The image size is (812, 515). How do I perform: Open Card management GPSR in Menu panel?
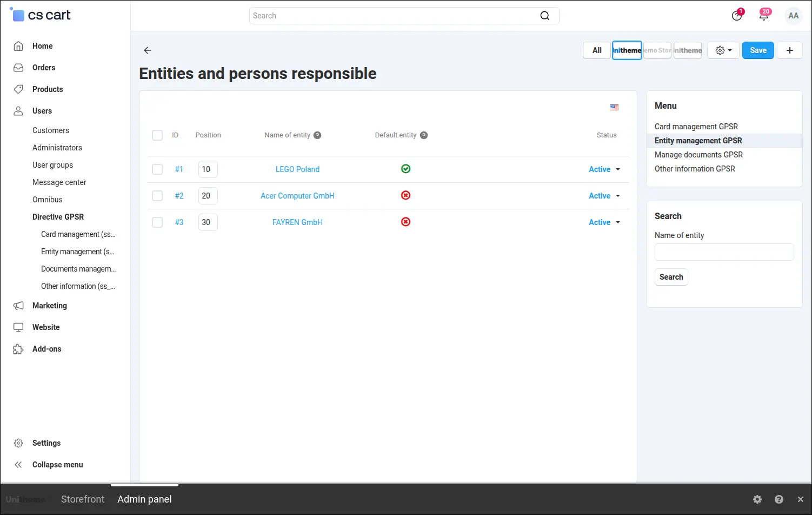click(696, 127)
